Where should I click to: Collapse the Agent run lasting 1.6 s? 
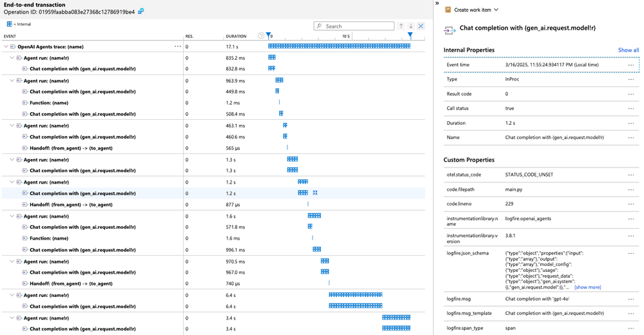[x=12, y=216]
